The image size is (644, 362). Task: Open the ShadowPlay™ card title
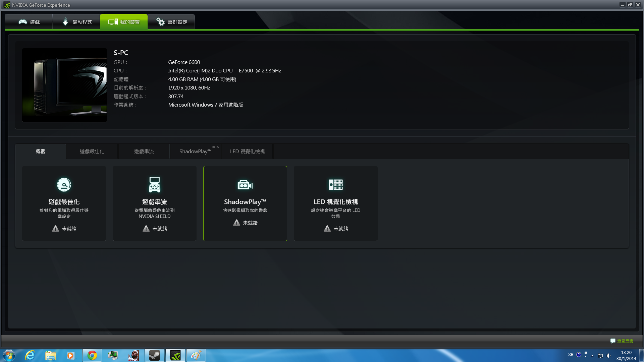point(245,202)
